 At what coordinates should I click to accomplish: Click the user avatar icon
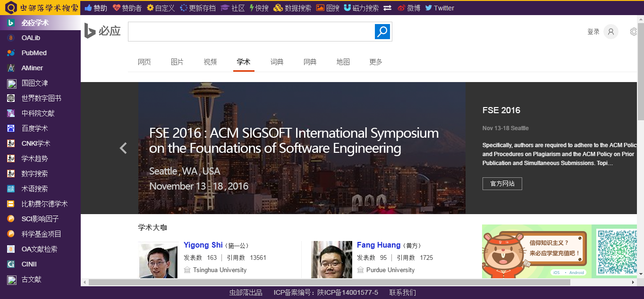tap(611, 32)
